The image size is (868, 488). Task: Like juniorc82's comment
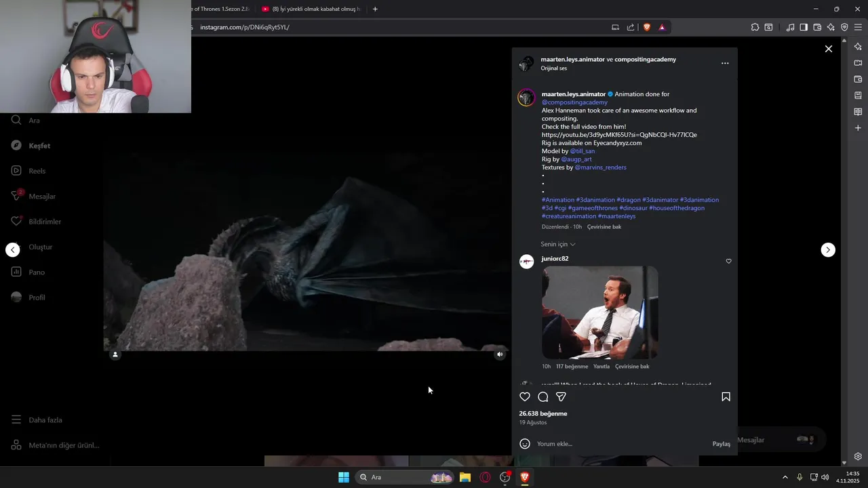729,261
